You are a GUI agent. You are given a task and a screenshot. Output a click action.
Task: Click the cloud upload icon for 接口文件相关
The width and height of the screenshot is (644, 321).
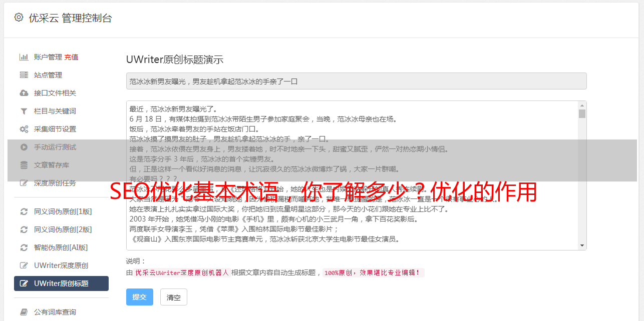pos(24,93)
